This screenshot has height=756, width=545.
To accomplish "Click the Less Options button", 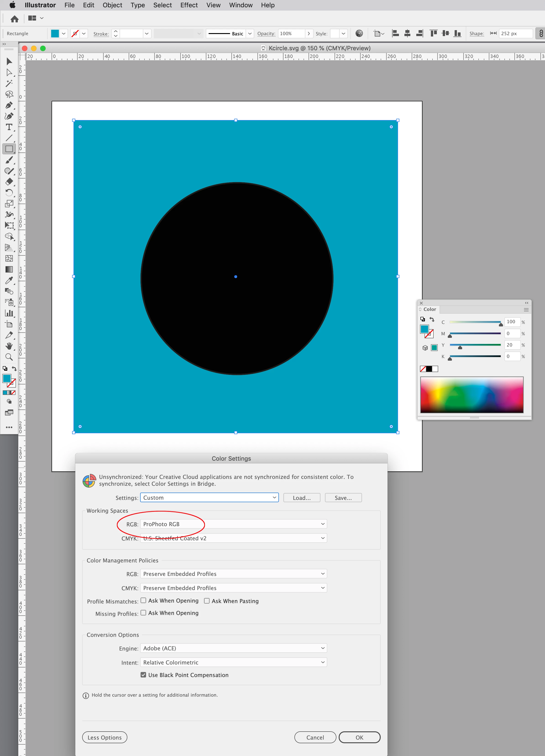I will (105, 737).
